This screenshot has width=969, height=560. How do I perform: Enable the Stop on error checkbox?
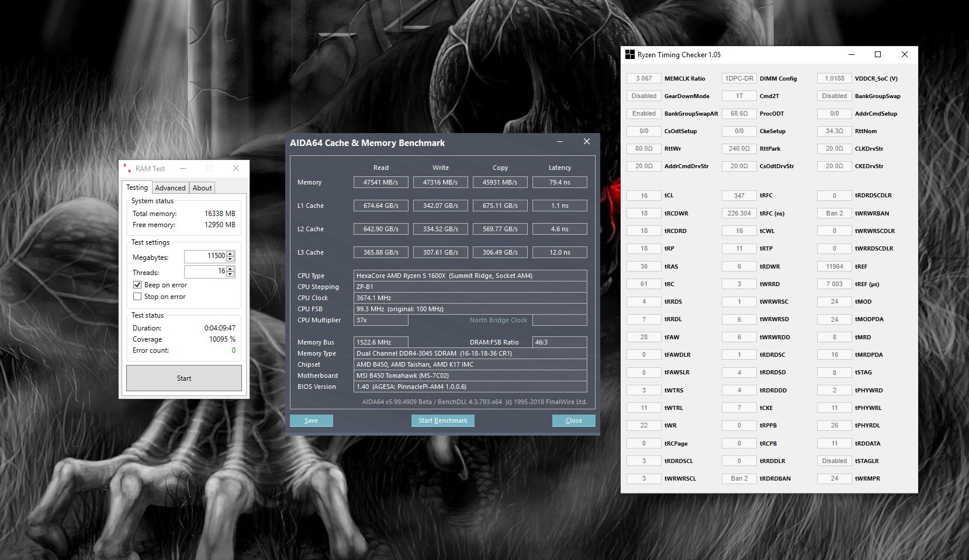(137, 297)
